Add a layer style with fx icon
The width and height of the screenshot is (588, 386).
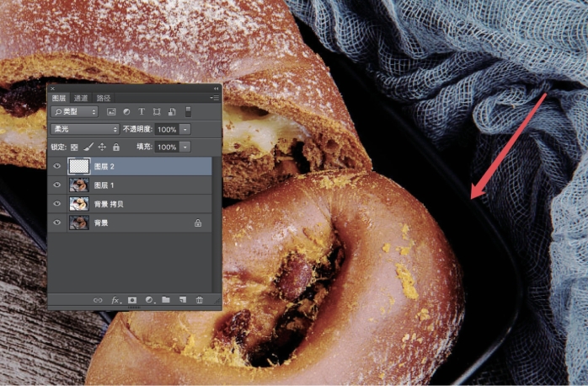click(x=116, y=300)
